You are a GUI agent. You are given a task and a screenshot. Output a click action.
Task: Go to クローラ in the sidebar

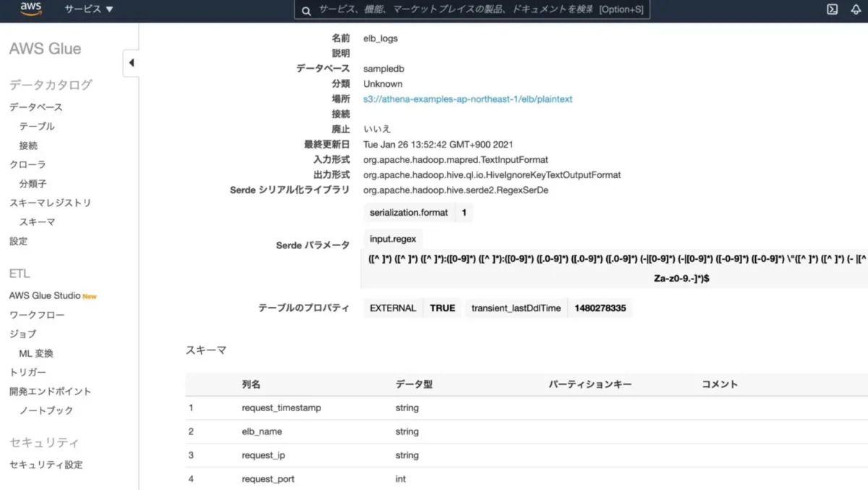[x=27, y=165]
